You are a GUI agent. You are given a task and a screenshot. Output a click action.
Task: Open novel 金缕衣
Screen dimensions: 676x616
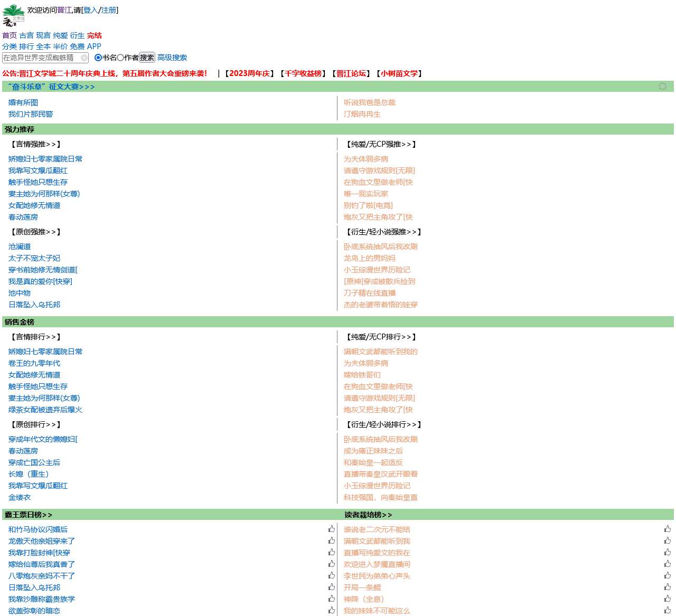(20, 497)
